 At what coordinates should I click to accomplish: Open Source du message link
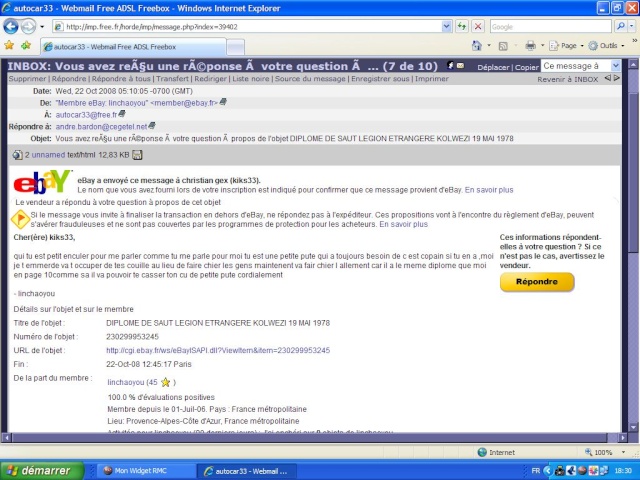tap(310, 79)
